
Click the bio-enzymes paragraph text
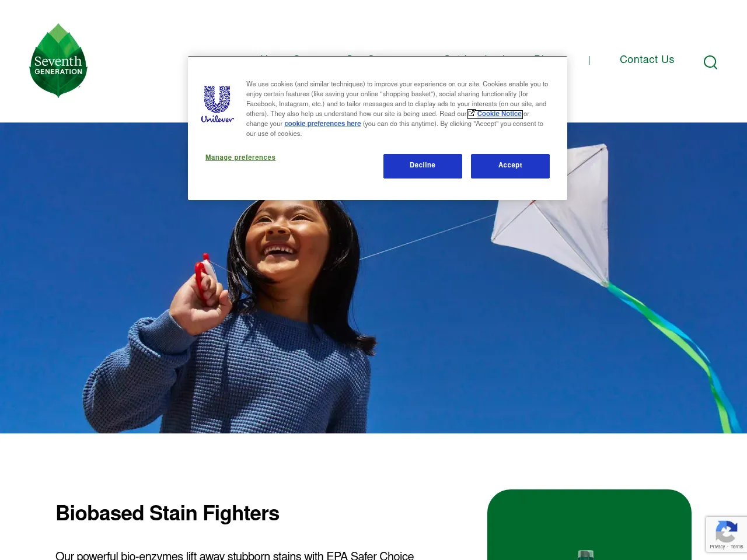[235, 555]
